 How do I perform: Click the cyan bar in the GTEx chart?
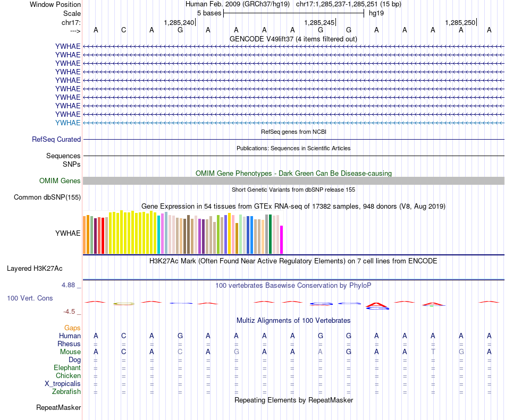159,235
